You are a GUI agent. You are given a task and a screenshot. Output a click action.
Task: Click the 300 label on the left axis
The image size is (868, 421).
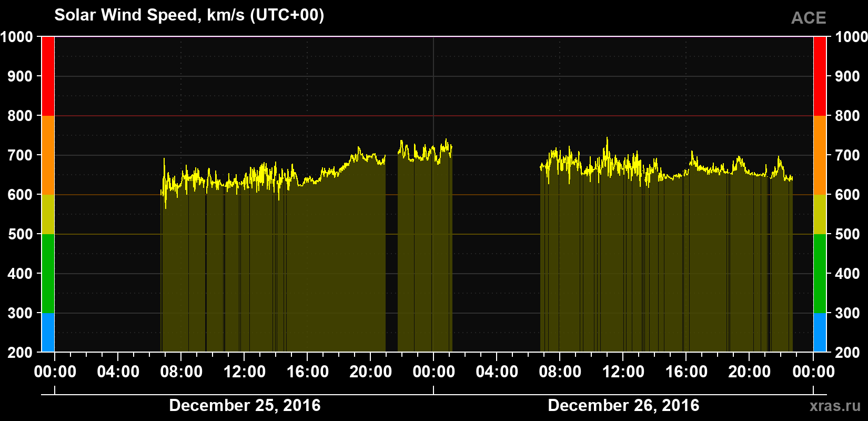(x=21, y=313)
